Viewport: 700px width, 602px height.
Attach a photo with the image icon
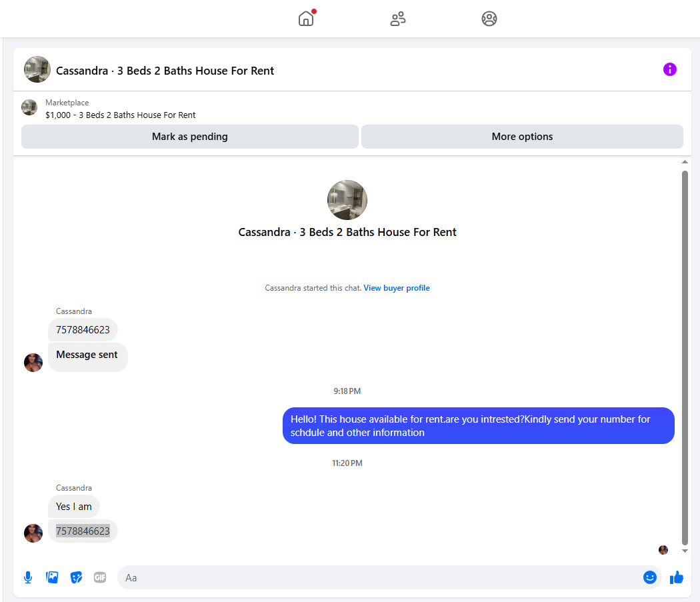(x=52, y=577)
